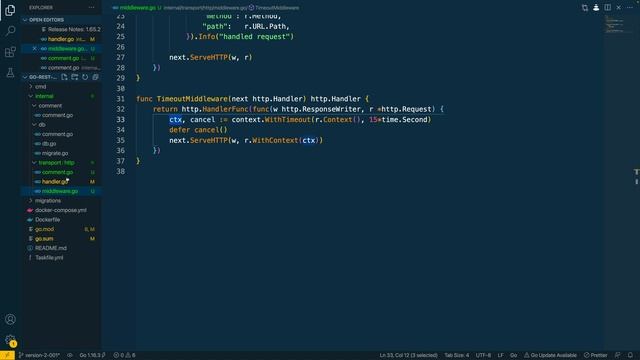The height and width of the screenshot is (360, 640).
Task: Click the white stacked icon in editor toolbar
Action: tap(596, 7)
